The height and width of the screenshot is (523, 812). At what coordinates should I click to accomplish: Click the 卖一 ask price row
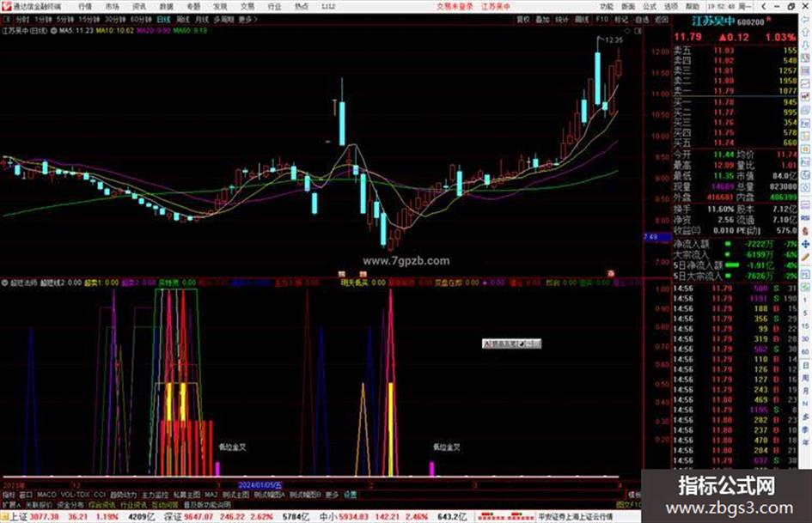pyautogui.click(x=735, y=91)
